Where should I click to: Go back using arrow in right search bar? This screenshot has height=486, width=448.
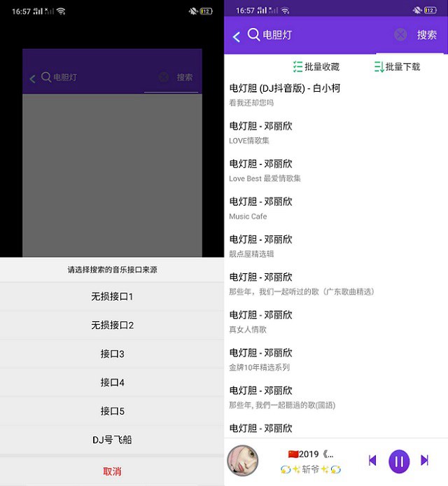coord(237,37)
